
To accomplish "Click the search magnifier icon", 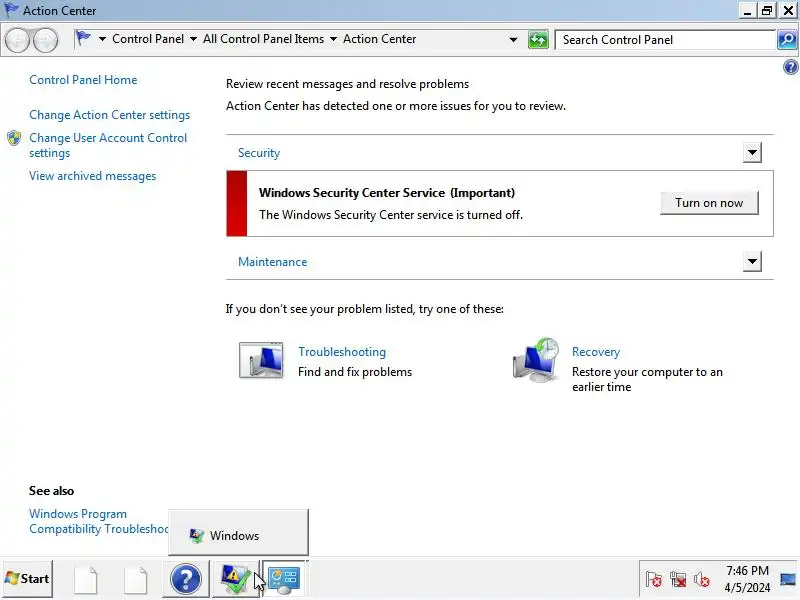I will [787, 39].
